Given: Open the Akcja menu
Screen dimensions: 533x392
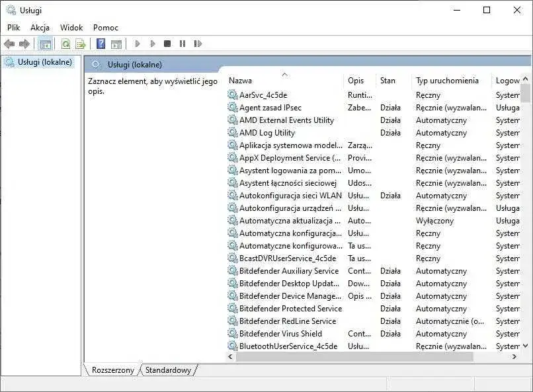Looking at the screenshot, I should pos(40,28).
